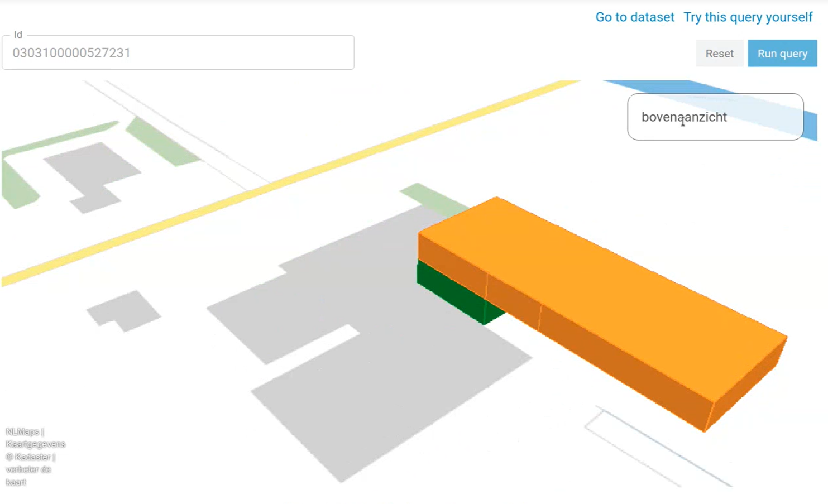
Task: Open the verbeter de kaart link
Action: (x=28, y=476)
